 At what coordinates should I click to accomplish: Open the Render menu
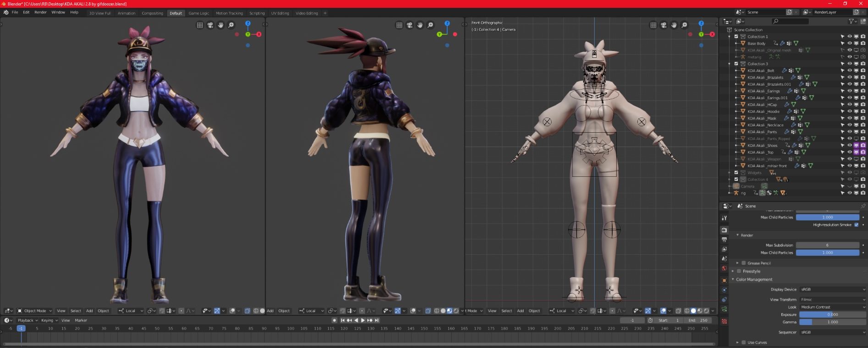click(x=40, y=12)
